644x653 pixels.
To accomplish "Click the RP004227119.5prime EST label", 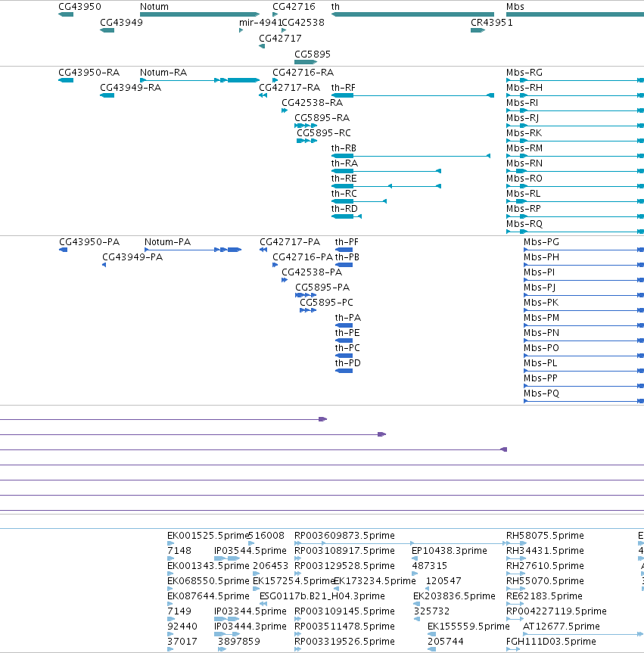I will [x=556, y=611].
